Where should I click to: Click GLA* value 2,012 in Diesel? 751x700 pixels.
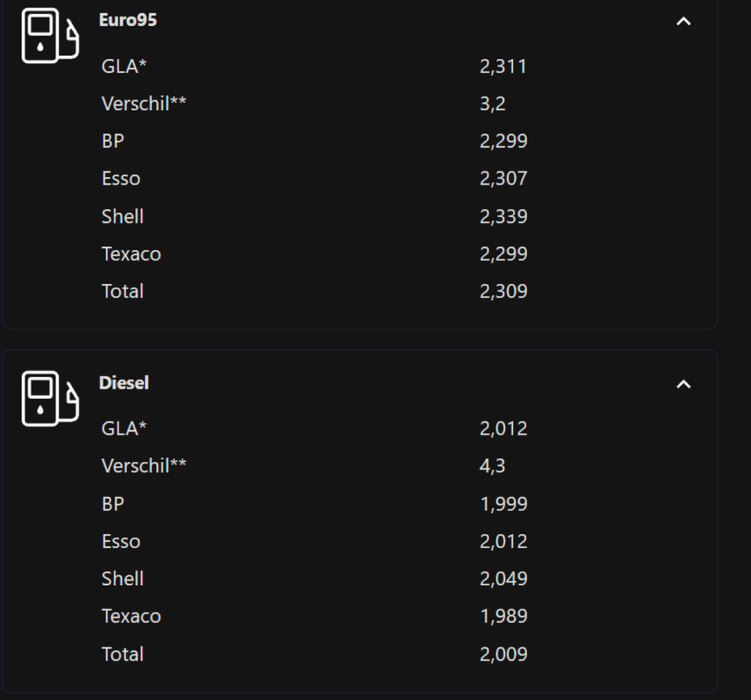coord(503,429)
